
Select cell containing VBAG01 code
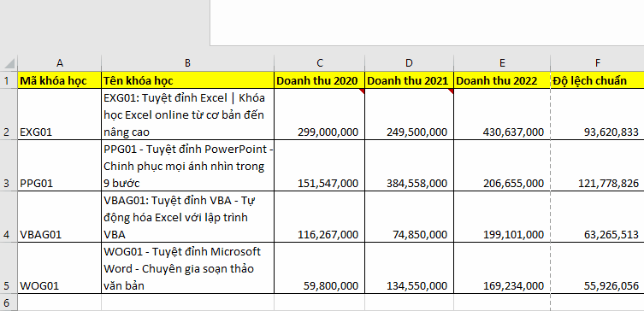(60, 217)
